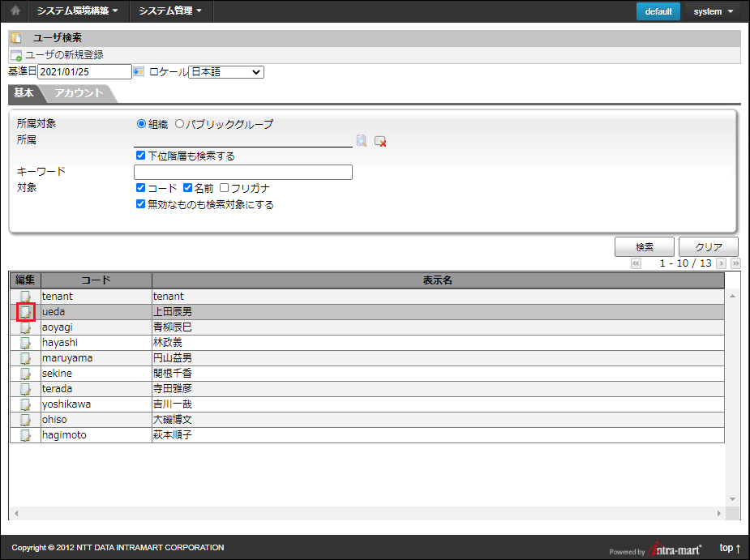750x560 pixels.
Task: Click the 所属 search magnifier icon
Action: click(362, 141)
